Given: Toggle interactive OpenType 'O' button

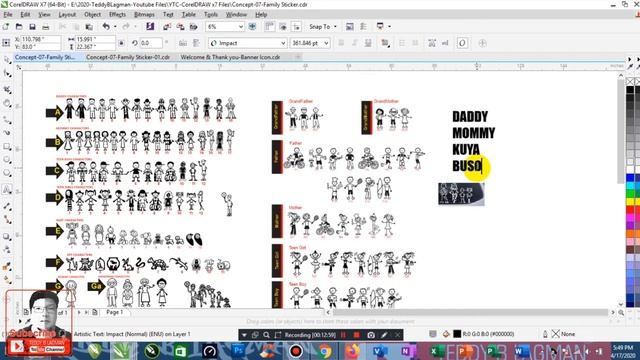Looking at the screenshot, I should 462,43.
